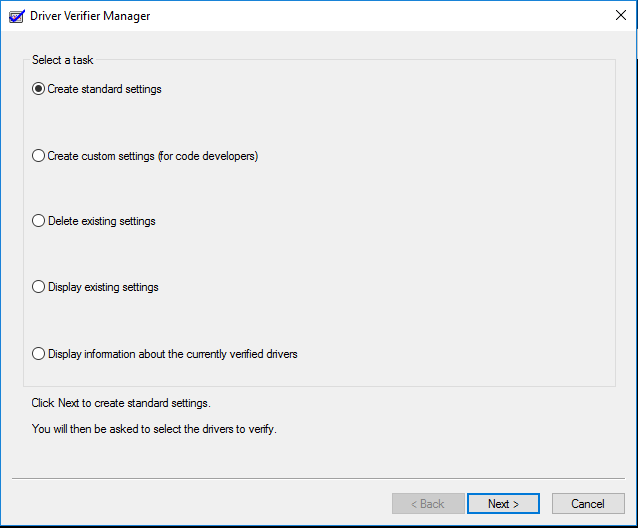Image resolution: width=638 pixels, height=528 pixels.
Task: Click the greyed-out Back button
Action: pyautogui.click(x=428, y=504)
